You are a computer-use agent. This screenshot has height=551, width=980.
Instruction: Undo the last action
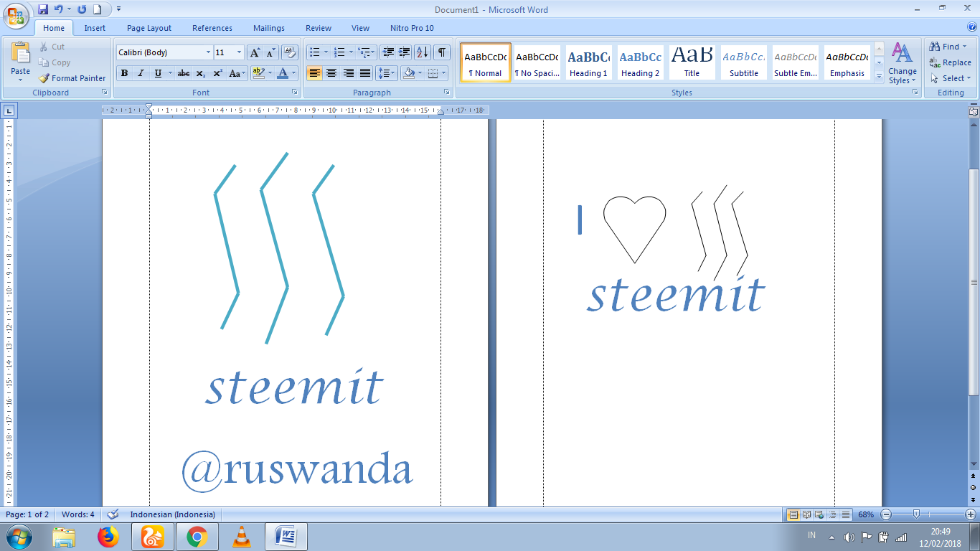tap(59, 9)
